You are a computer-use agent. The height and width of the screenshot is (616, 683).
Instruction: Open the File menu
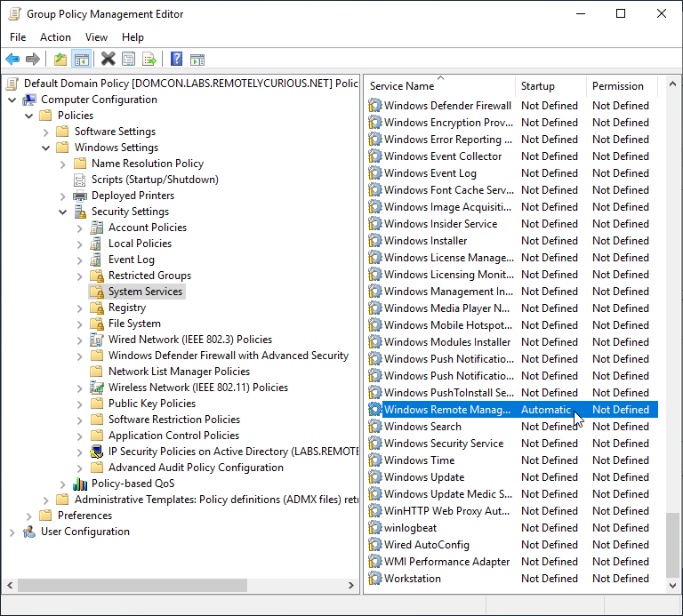(x=18, y=37)
